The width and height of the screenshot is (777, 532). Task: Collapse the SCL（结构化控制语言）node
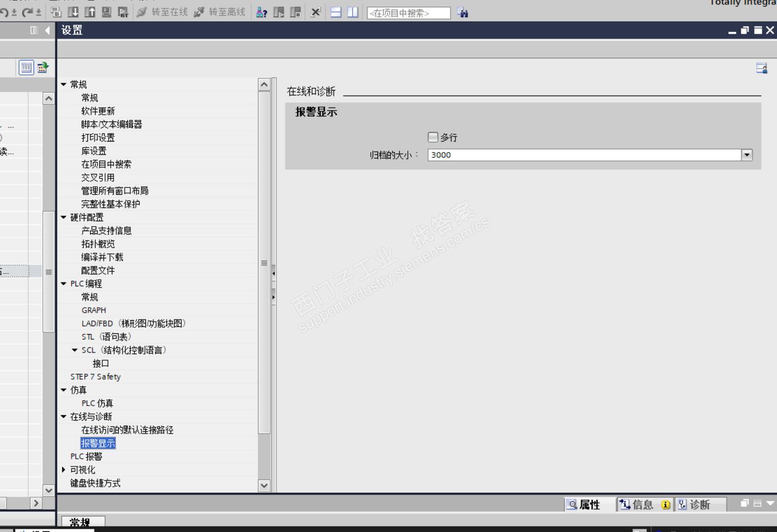[x=74, y=350]
